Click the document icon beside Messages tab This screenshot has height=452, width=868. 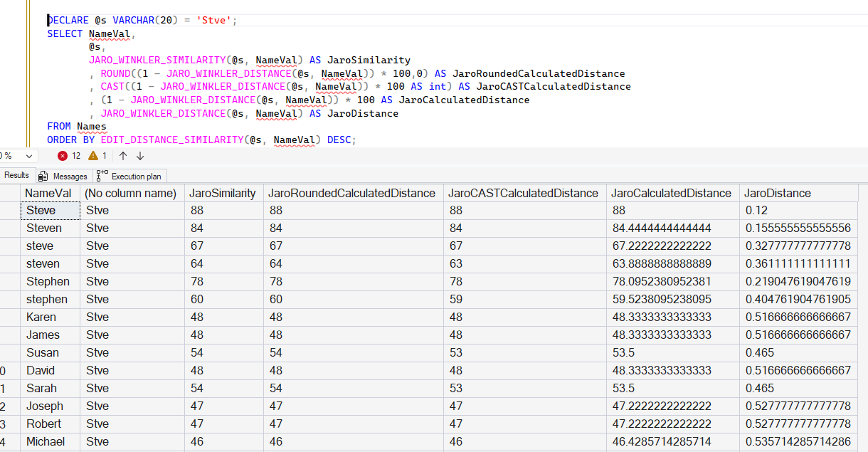pyautogui.click(x=43, y=175)
